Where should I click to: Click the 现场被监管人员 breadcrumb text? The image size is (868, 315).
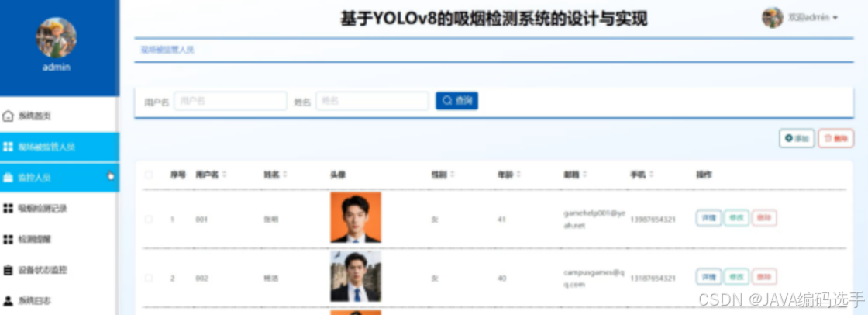click(x=167, y=50)
